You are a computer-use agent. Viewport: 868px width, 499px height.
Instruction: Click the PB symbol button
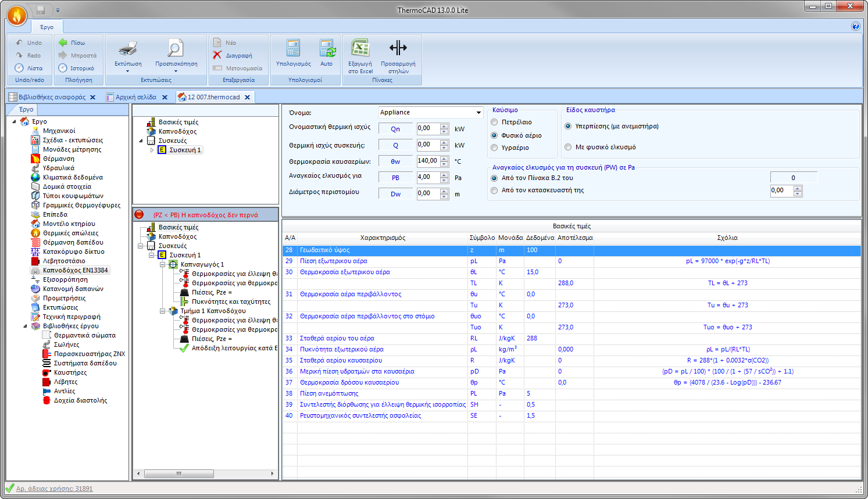click(395, 178)
